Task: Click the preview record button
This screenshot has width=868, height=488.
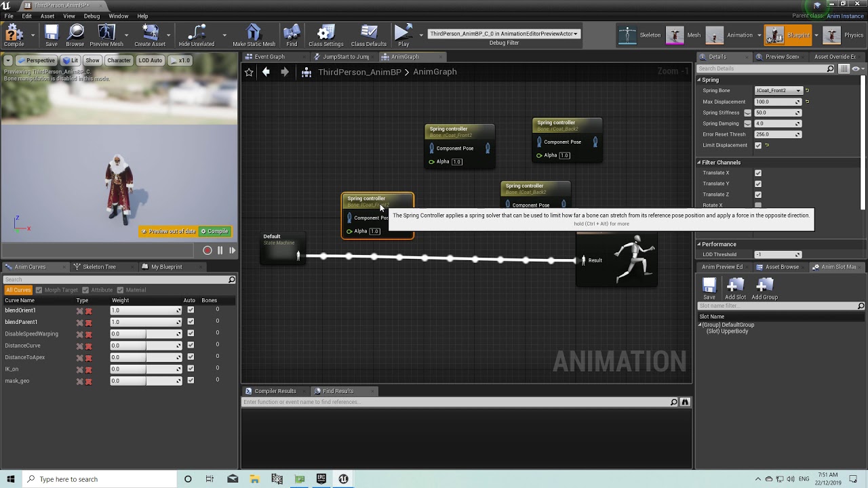Action: (x=208, y=251)
